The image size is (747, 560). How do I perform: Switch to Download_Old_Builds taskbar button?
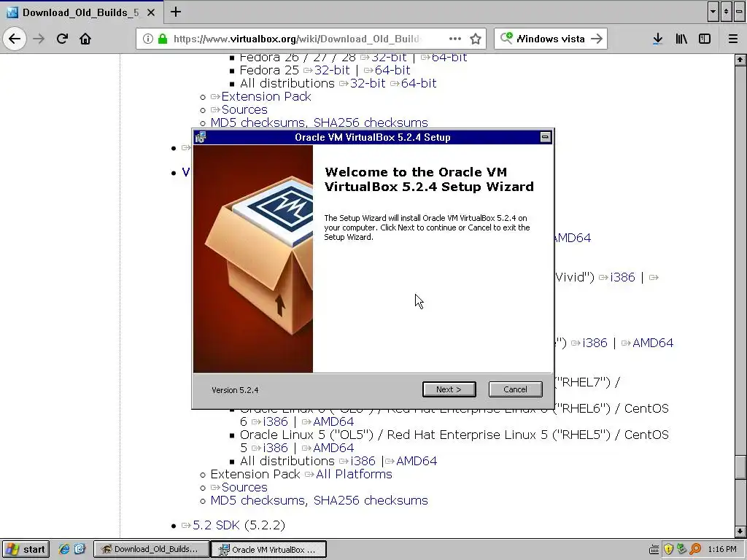point(152,549)
